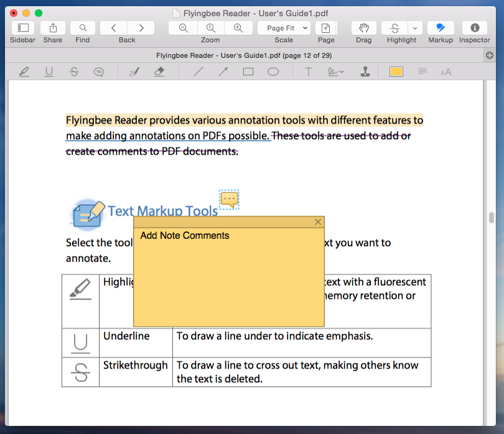This screenshot has width=504, height=434.
Task: Click the underlined text 'make adding annotations on PDFs possible.'
Action: (167, 136)
